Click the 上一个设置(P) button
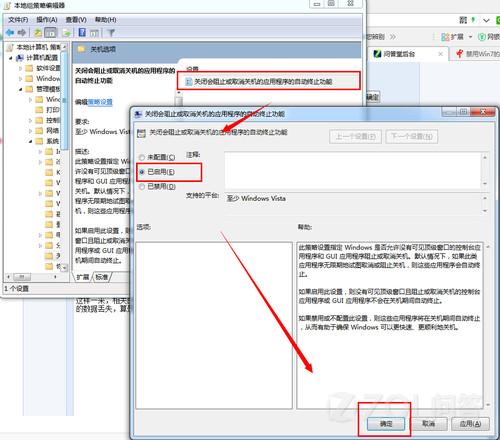500x440 pixels. (355, 137)
